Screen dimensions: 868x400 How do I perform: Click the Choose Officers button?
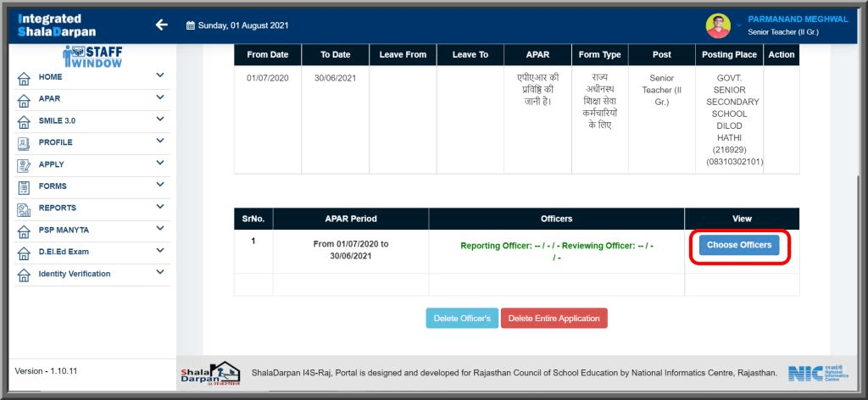[738, 245]
